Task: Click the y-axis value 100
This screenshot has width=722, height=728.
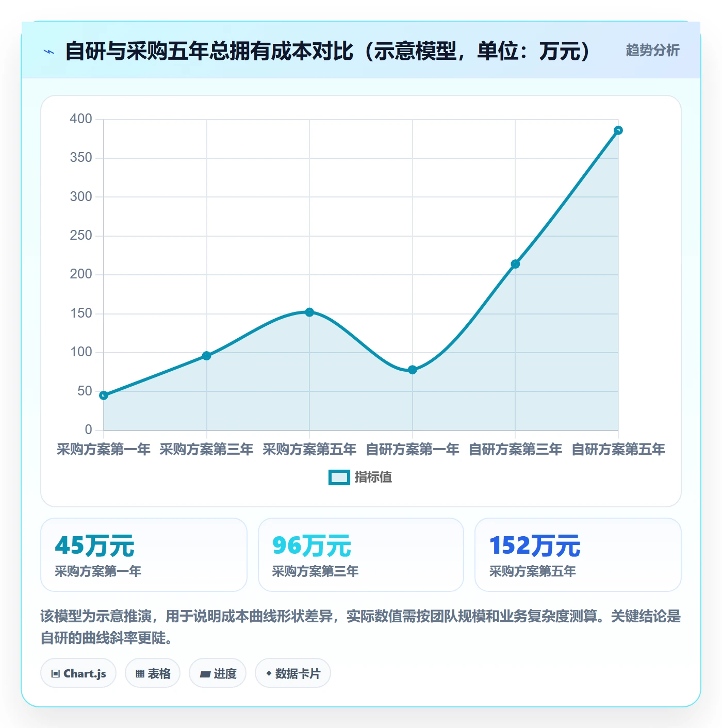Action: click(x=81, y=352)
